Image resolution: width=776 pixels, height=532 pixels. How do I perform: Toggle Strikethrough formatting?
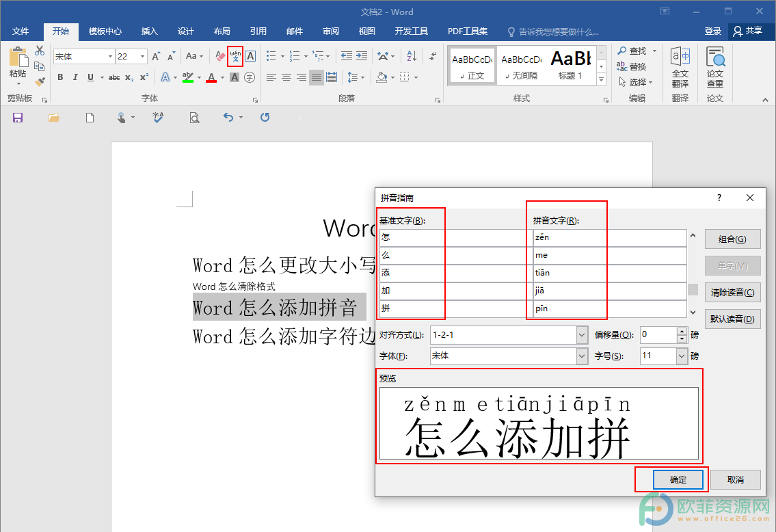tap(113, 77)
